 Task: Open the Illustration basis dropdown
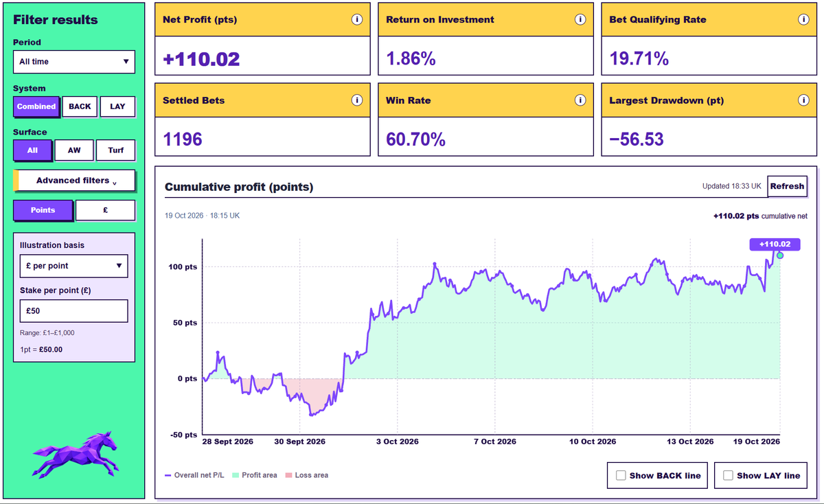[x=74, y=266]
